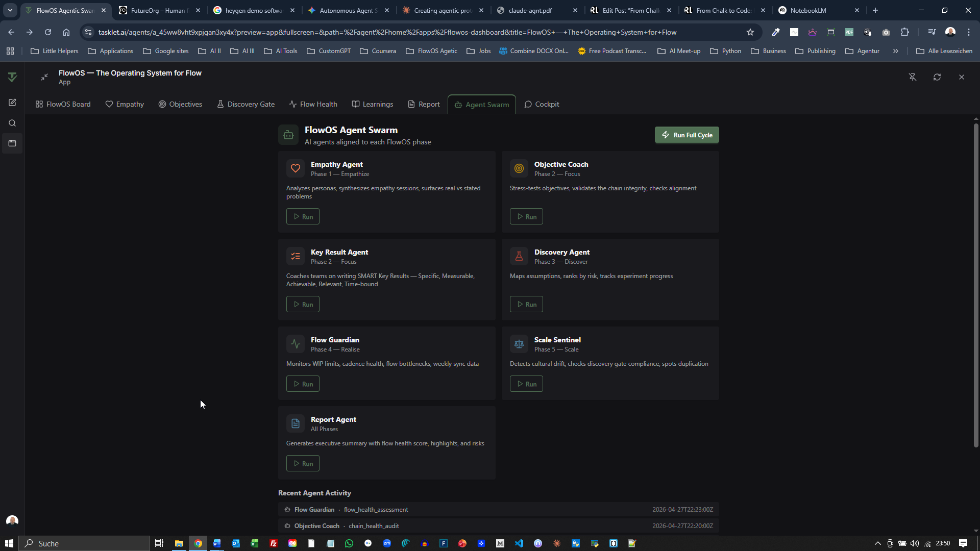This screenshot has width=980, height=551.
Task: Run the Scale Sentinel agent
Action: pos(526,384)
